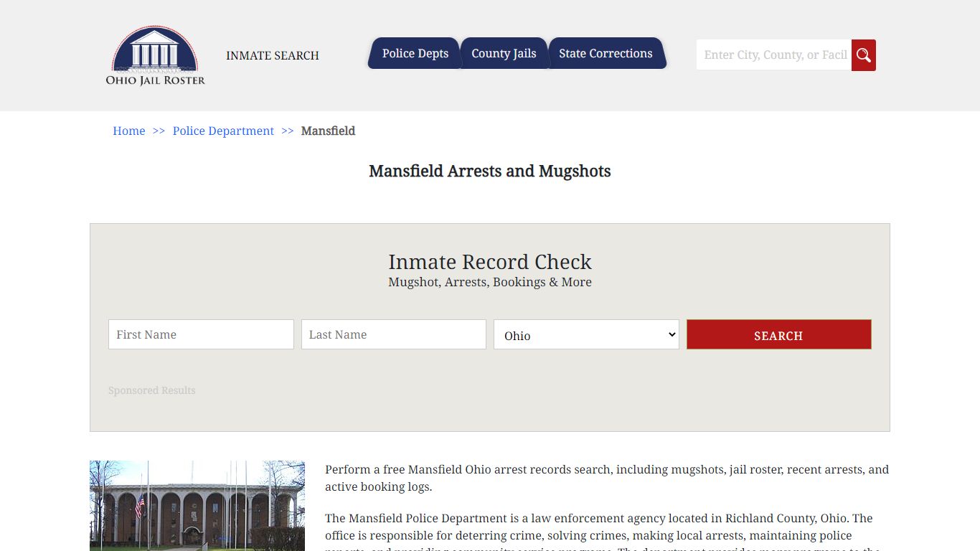Click the Inmate Record Check heading
980x551 pixels.
pos(490,262)
